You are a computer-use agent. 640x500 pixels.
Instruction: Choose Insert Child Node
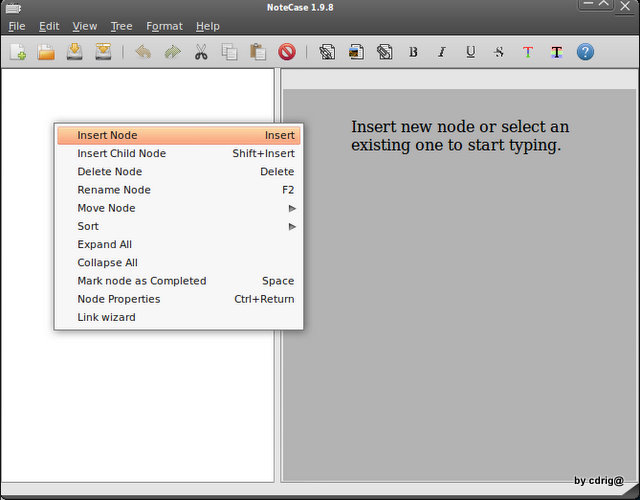pos(179,153)
